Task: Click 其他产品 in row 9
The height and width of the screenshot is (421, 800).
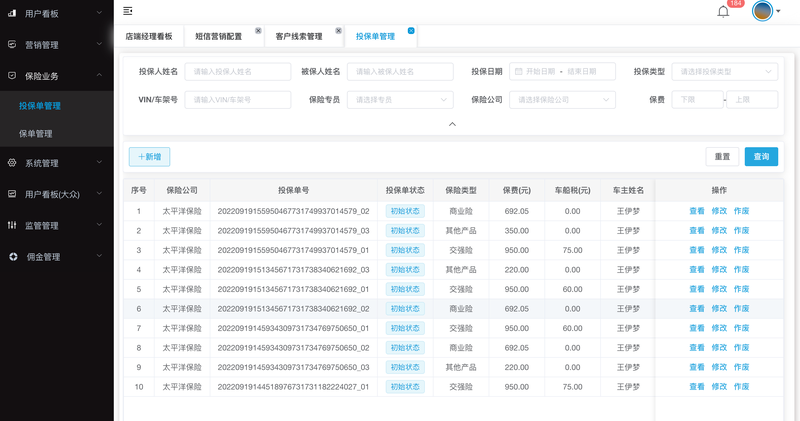Action: 461,367
